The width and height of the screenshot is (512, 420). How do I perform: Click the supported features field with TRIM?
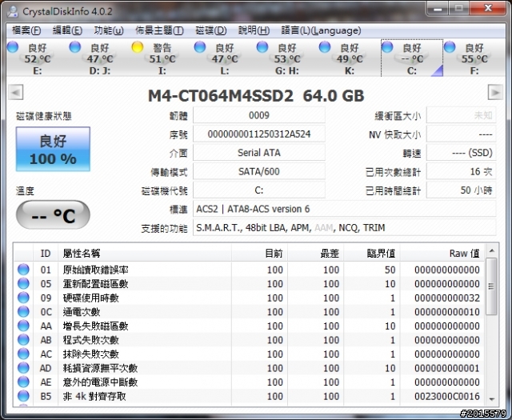pyautogui.click(x=345, y=228)
